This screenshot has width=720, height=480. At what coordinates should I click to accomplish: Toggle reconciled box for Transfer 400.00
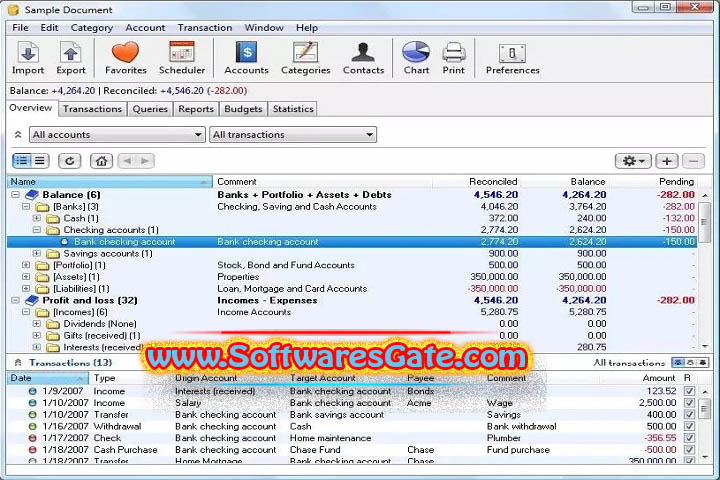(x=689, y=414)
